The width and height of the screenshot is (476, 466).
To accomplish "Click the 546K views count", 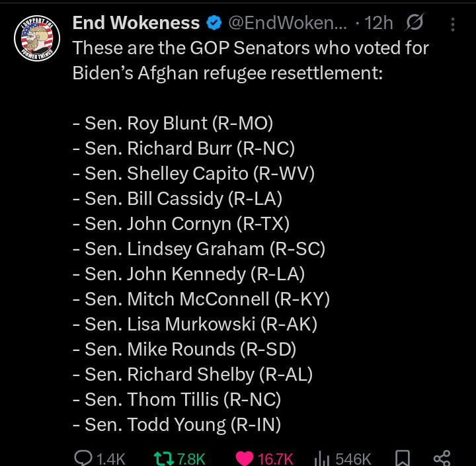I will [353, 458].
